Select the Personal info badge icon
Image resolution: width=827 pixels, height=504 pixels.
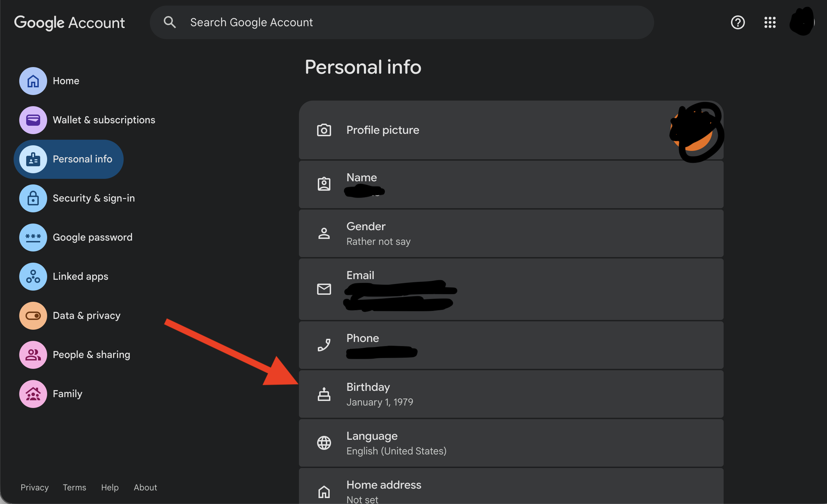(33, 159)
